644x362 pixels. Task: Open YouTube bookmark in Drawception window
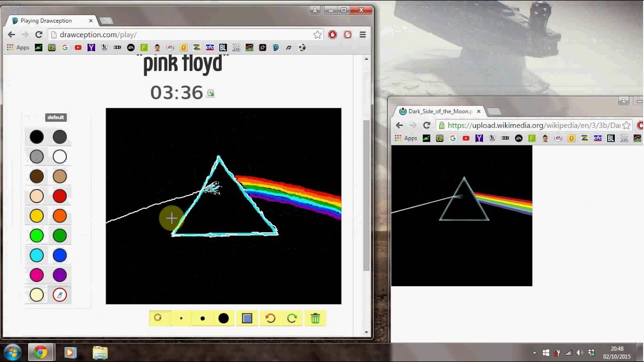(x=78, y=48)
